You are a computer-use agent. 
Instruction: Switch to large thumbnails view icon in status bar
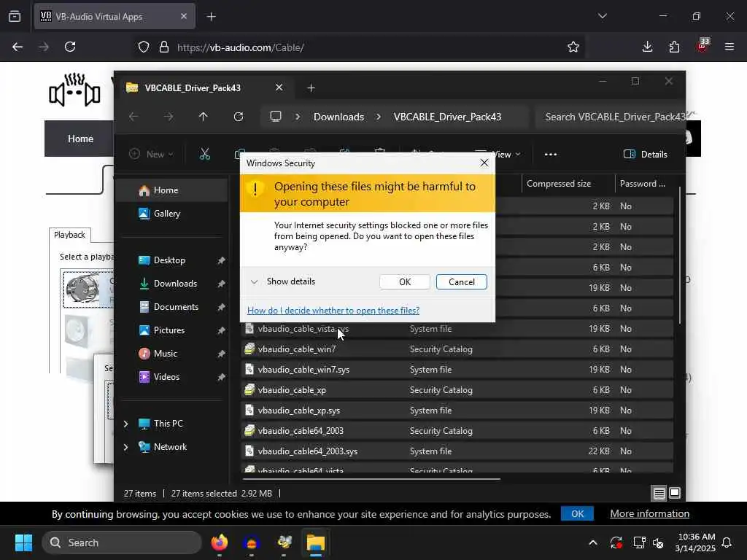click(675, 494)
